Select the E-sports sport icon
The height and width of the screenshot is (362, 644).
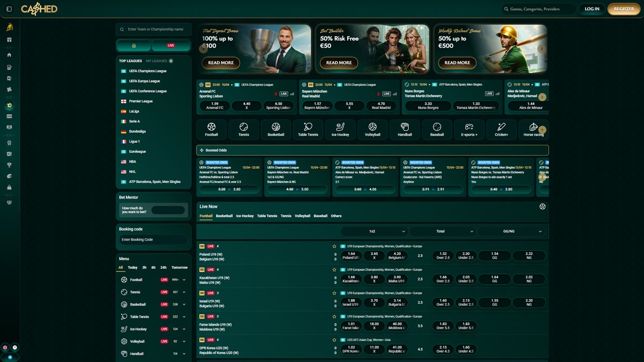(x=469, y=129)
